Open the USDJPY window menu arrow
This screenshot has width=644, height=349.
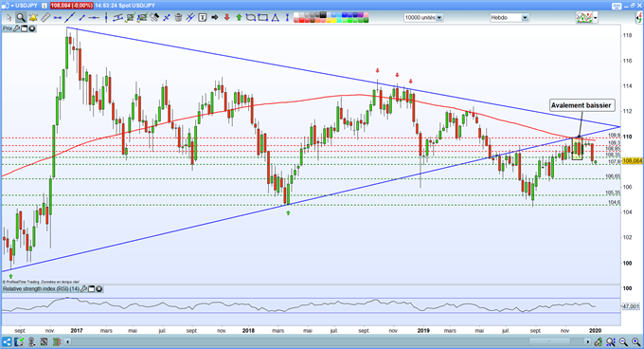tap(12, 6)
